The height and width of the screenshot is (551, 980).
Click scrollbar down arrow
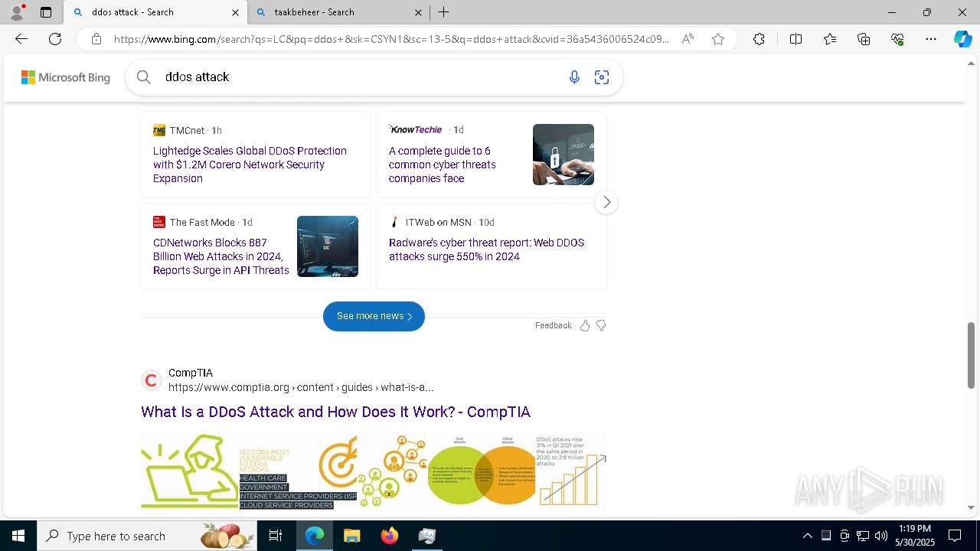[x=972, y=507]
